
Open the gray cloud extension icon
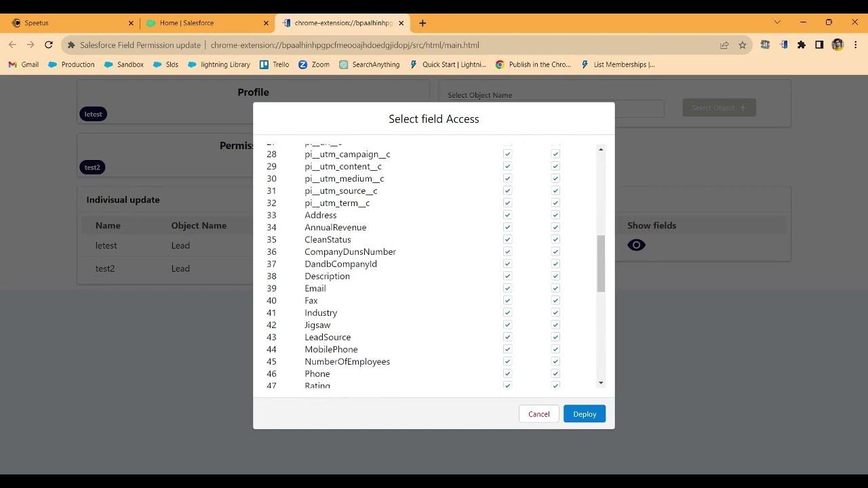point(766,45)
